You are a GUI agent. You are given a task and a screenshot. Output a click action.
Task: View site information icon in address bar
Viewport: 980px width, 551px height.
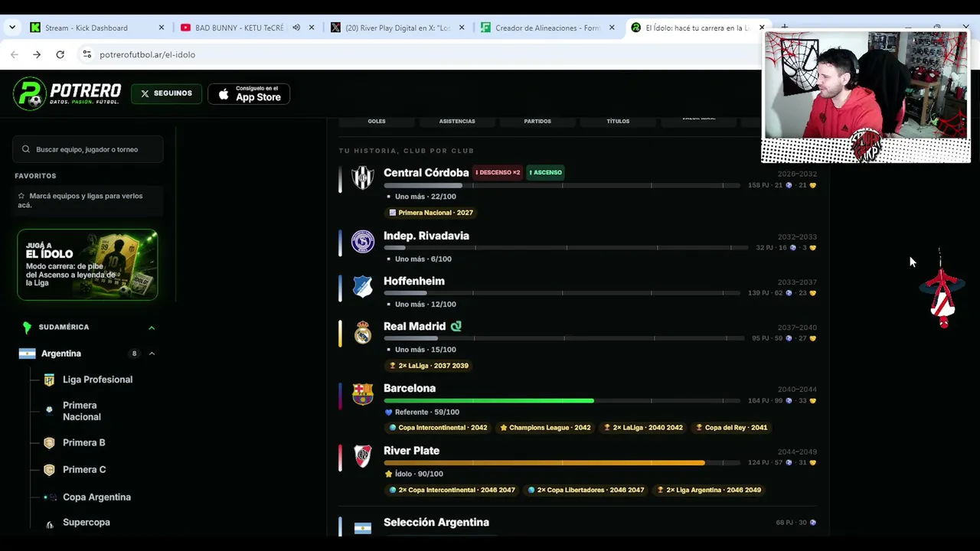coord(87,54)
